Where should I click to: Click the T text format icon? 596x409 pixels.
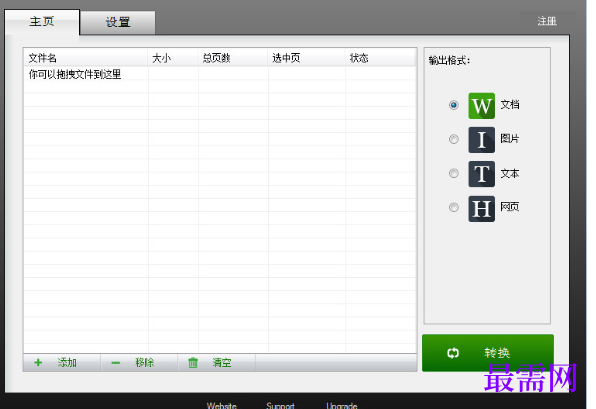[x=482, y=174]
